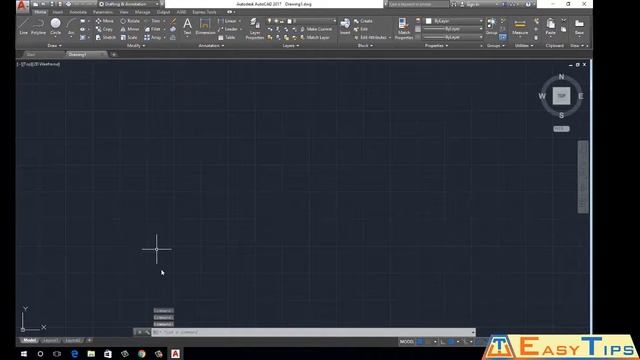Click the Rotate command
This screenshot has width=640, height=360.
click(130, 21)
